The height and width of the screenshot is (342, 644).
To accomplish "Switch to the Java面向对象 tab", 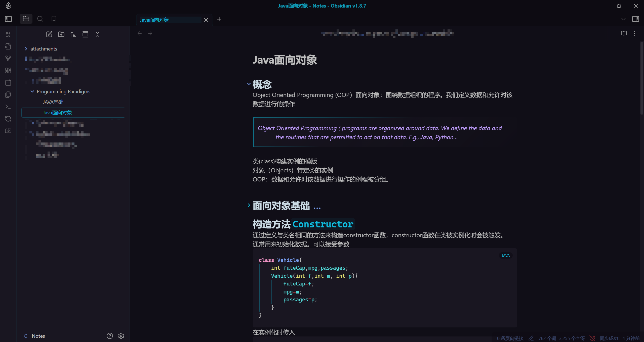I will (x=170, y=20).
